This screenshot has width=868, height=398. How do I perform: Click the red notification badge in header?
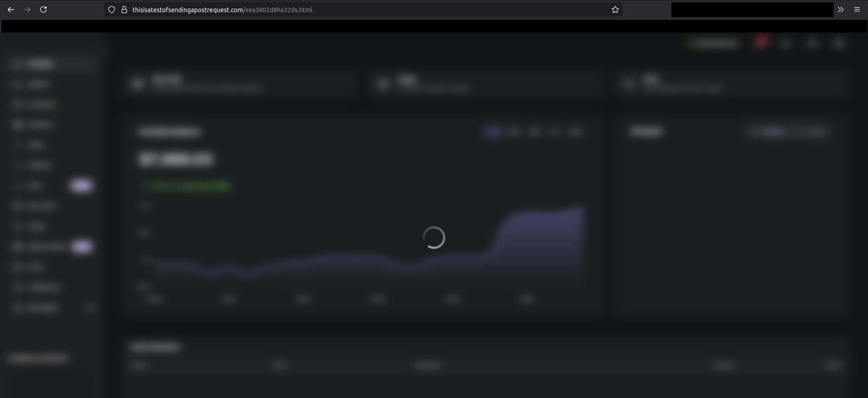(762, 42)
